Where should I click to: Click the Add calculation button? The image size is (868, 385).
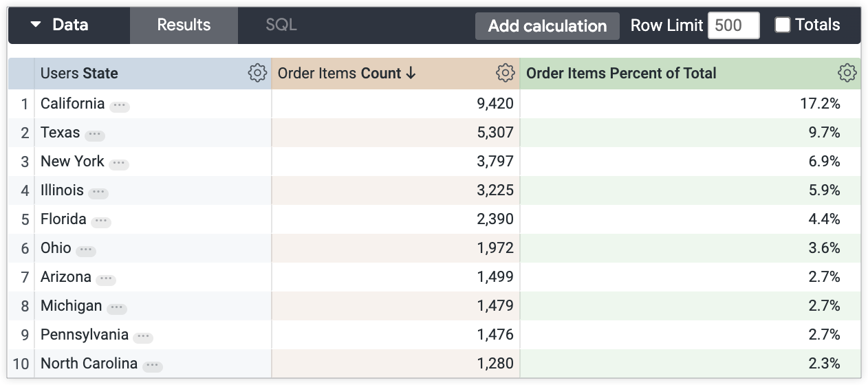[547, 26]
